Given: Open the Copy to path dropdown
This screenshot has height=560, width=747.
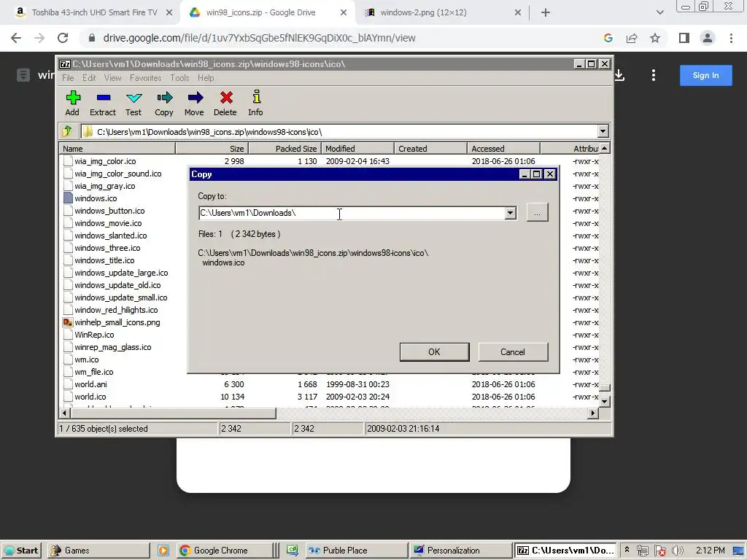Looking at the screenshot, I should 510,214.
